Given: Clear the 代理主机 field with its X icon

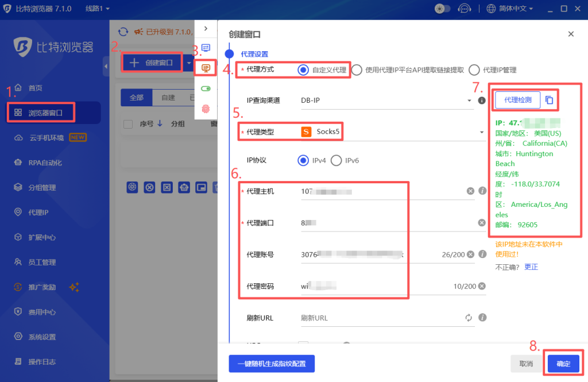Looking at the screenshot, I should coord(470,191).
